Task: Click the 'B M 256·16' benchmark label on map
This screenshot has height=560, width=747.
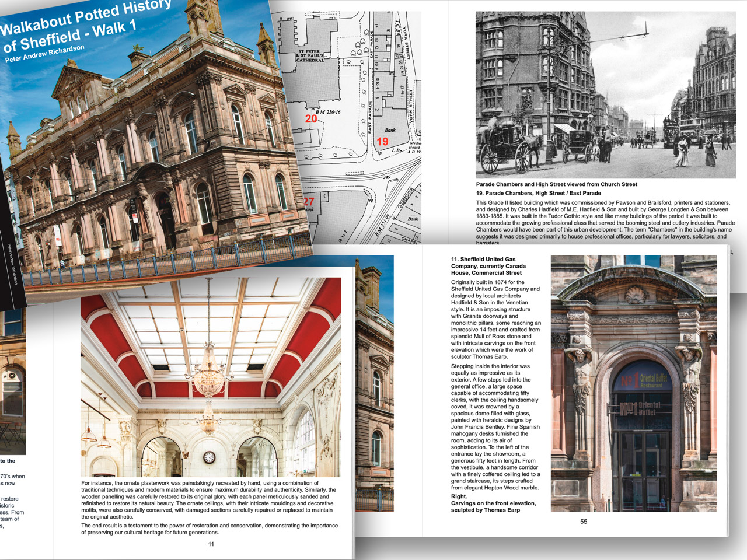Action: click(x=328, y=112)
